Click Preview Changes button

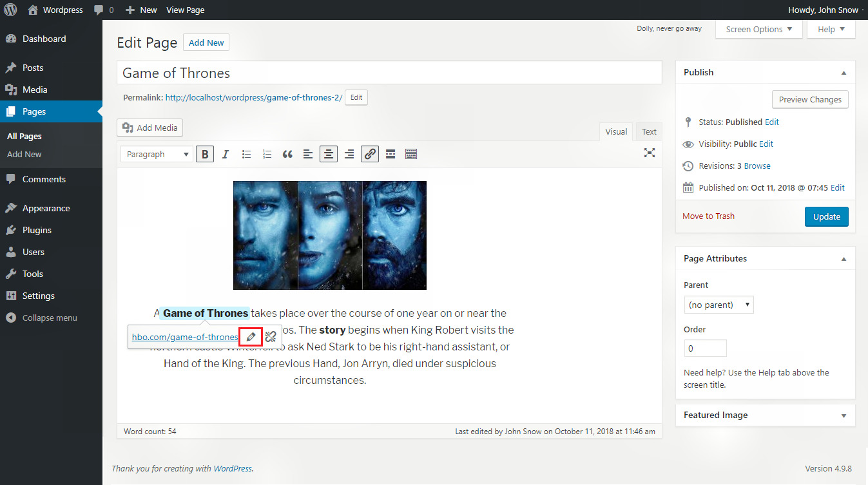click(810, 99)
